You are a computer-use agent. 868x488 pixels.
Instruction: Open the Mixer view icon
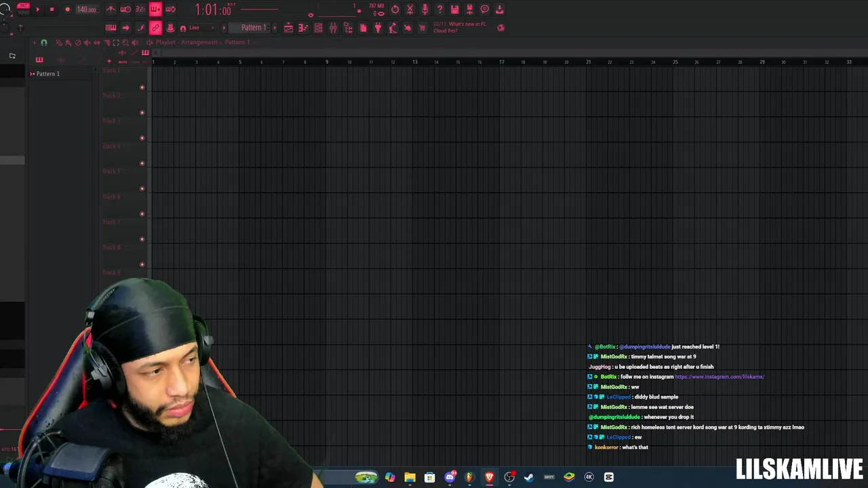click(x=333, y=28)
